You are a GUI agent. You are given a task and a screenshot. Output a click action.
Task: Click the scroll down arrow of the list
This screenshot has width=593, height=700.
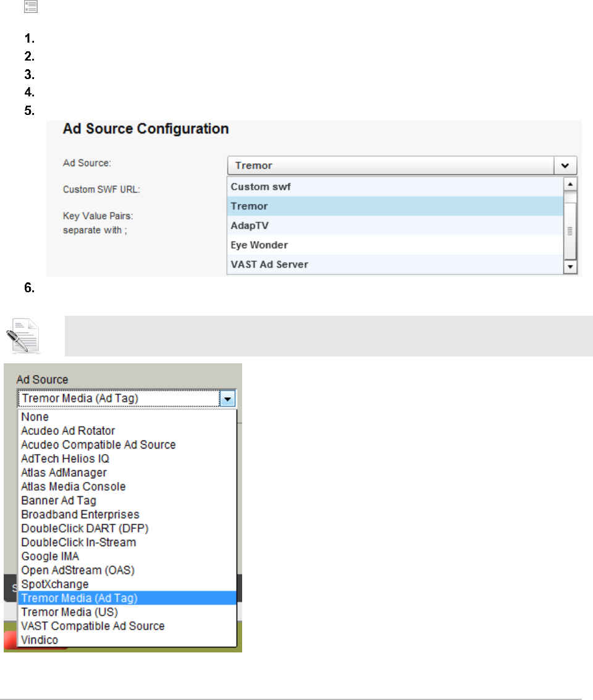[570, 267]
